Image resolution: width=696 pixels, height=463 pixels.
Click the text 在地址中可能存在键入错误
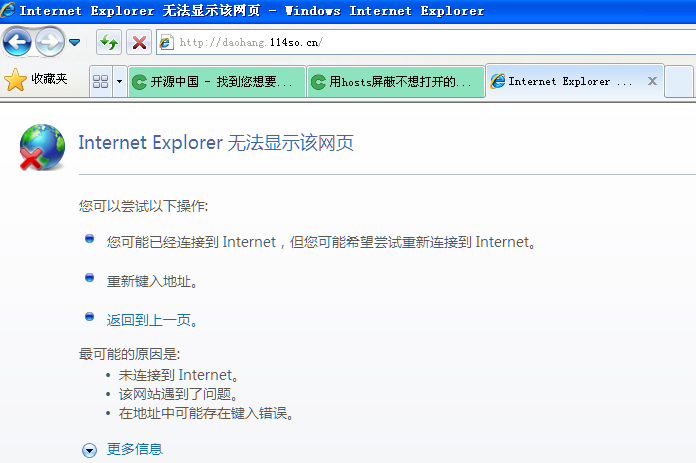tap(206, 413)
